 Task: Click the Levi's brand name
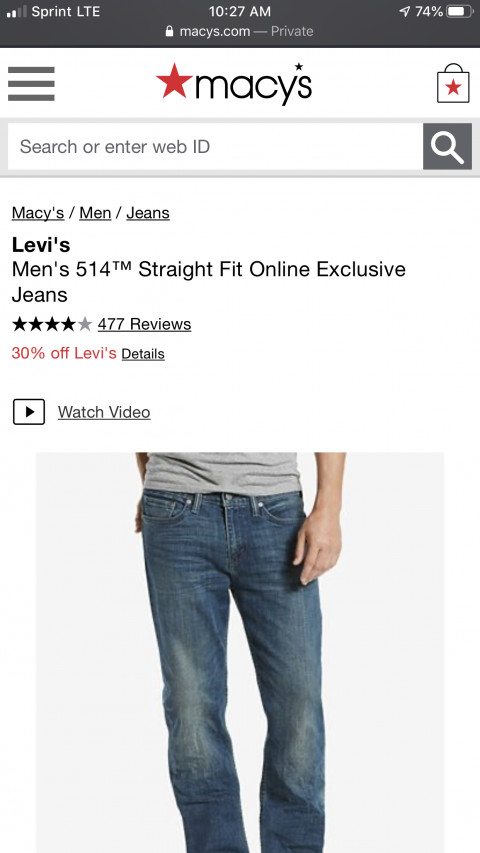(x=41, y=245)
